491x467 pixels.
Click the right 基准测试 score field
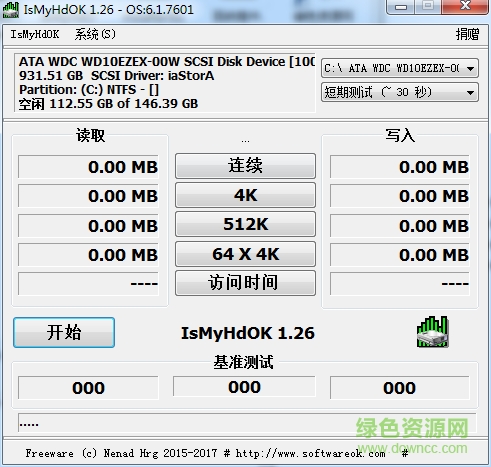(400, 388)
